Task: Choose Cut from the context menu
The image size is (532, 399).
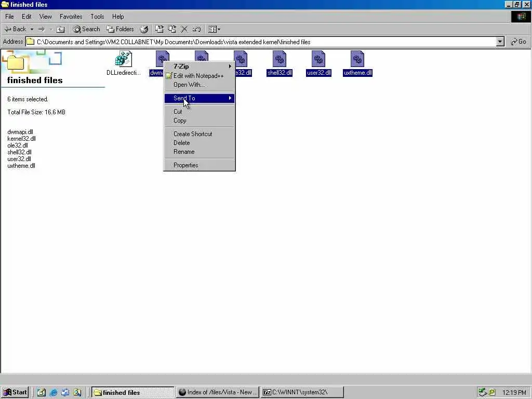Action: [199, 111]
